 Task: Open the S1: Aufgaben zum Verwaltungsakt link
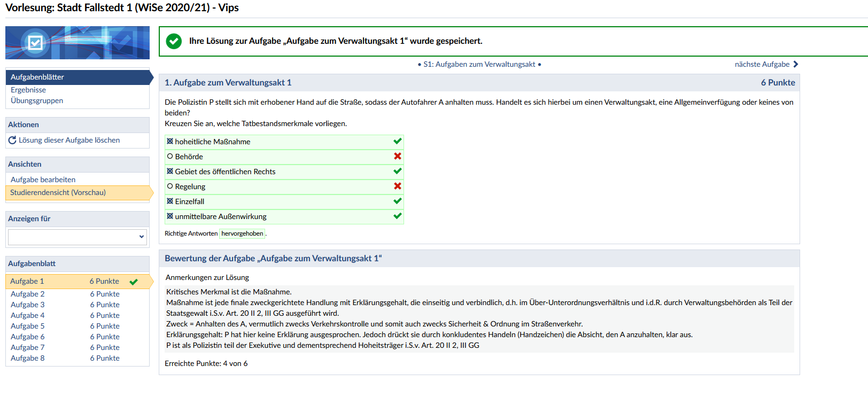pyautogui.click(x=479, y=65)
